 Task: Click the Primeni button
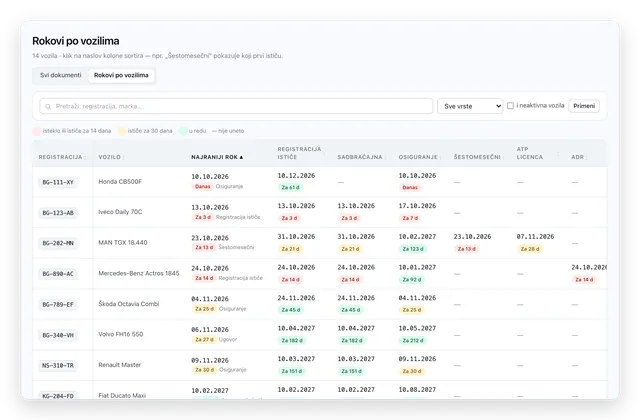point(584,106)
